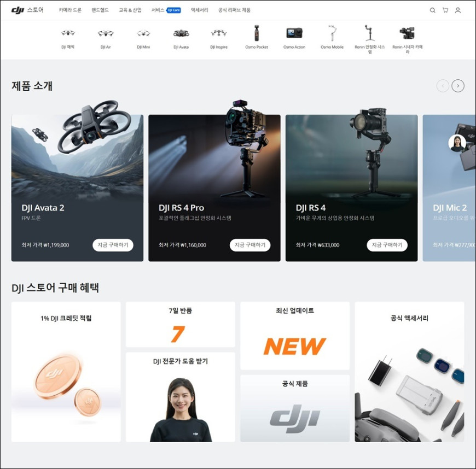Select the Osmo Mobile gimbal icon
The height and width of the screenshot is (469, 476).
tap(332, 33)
